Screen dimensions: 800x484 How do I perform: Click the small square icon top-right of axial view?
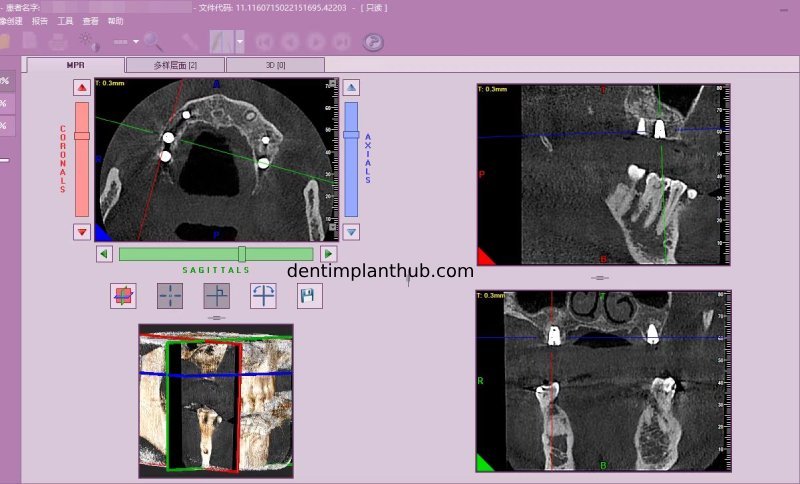pyautogui.click(x=333, y=83)
